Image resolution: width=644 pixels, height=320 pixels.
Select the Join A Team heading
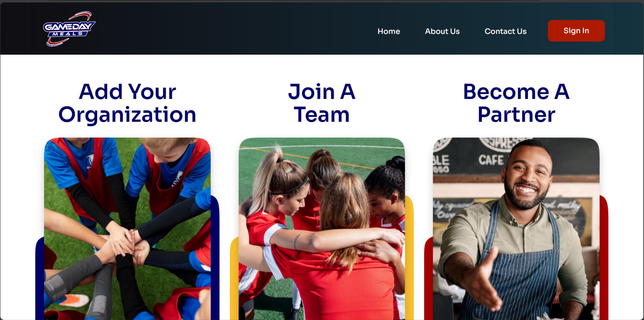pos(321,103)
